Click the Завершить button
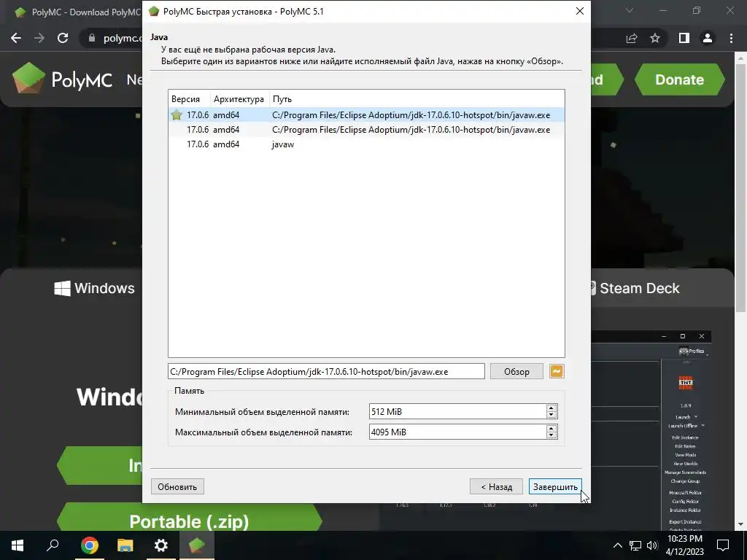Viewport: 747px width, 560px height. 555,486
